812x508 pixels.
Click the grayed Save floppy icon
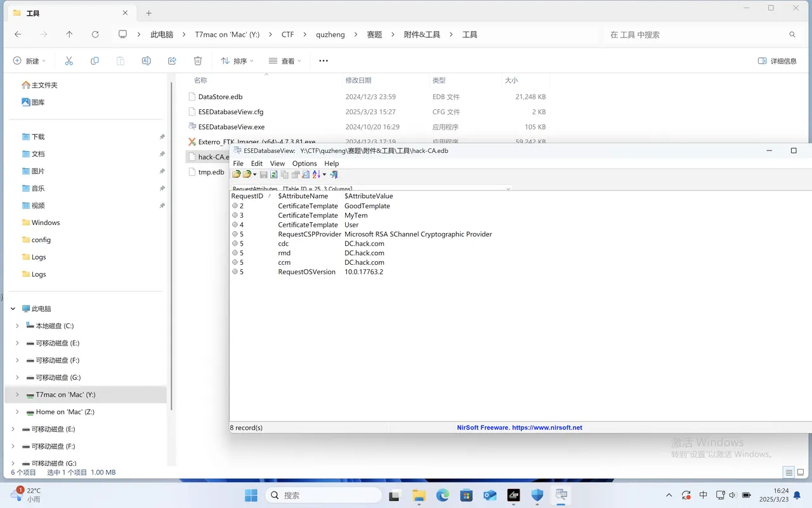264,174
